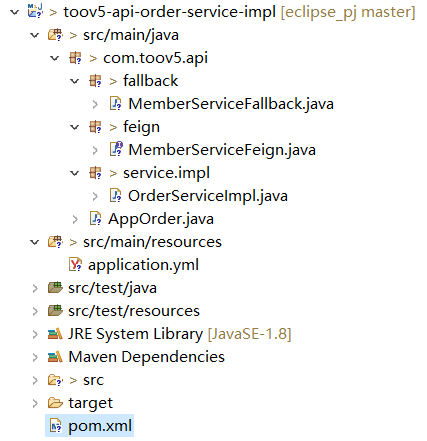
Task: Select the src/test/java label
Action: [x=112, y=288]
